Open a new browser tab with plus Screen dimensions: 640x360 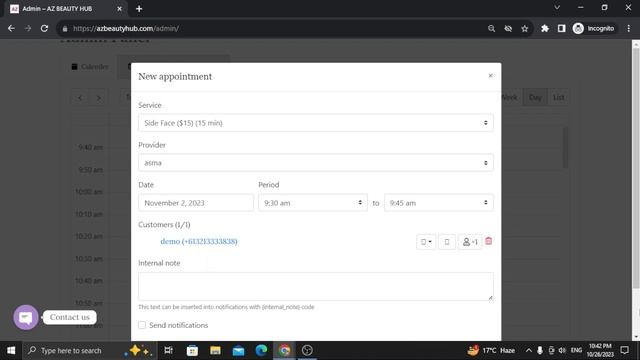tap(139, 9)
